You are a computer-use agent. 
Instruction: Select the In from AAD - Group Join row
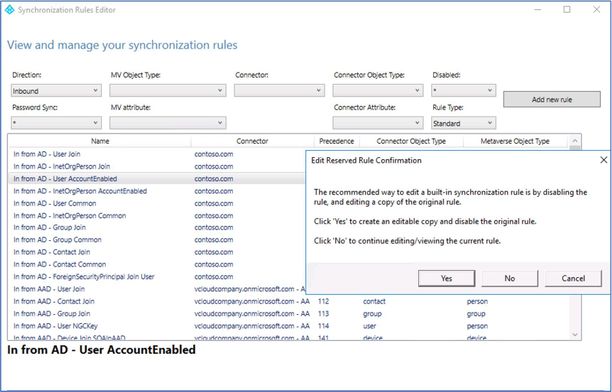(289, 314)
